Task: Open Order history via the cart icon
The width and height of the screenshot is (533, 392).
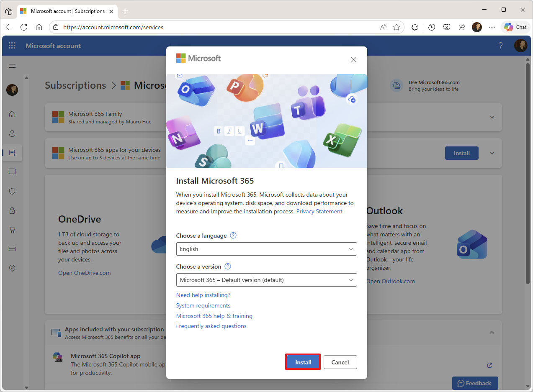Action: coord(12,230)
